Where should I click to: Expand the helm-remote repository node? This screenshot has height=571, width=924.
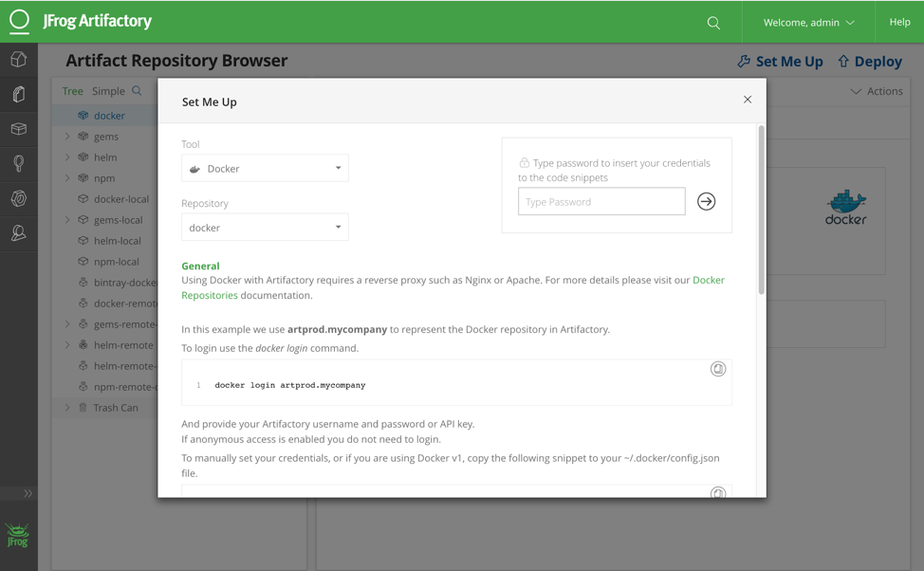[x=67, y=345]
